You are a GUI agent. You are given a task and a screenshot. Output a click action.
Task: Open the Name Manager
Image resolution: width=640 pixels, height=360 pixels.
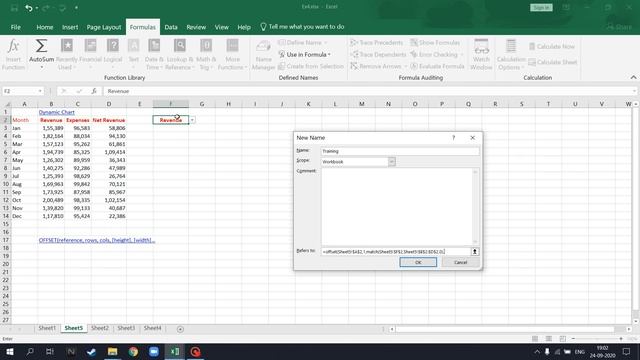(x=263, y=55)
